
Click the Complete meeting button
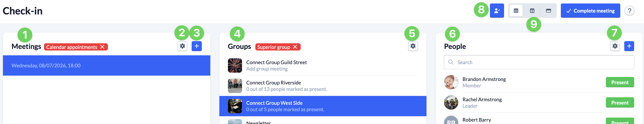click(x=590, y=11)
